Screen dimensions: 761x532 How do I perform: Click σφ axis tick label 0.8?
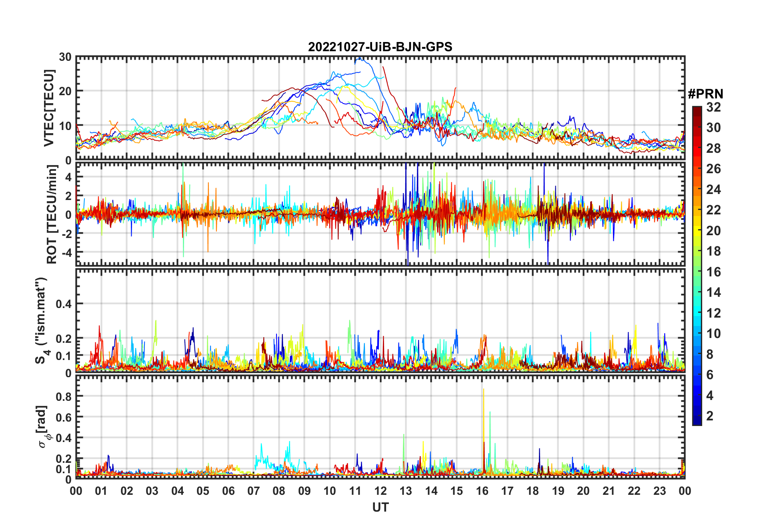pos(64,396)
